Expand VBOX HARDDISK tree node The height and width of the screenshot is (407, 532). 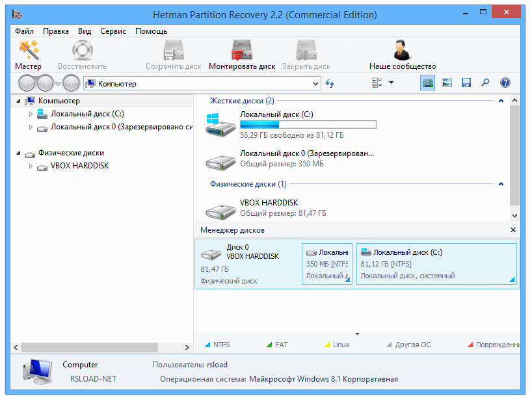pos(31,166)
